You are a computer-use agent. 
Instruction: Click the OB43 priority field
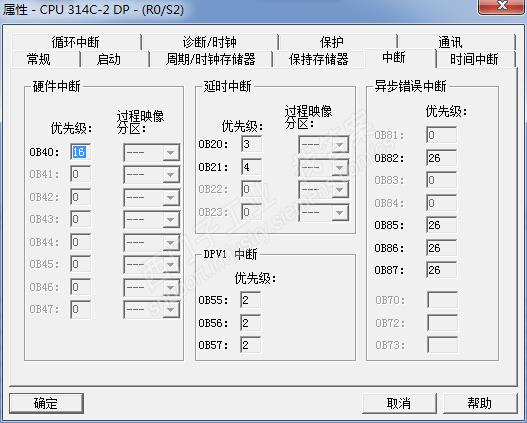81,219
